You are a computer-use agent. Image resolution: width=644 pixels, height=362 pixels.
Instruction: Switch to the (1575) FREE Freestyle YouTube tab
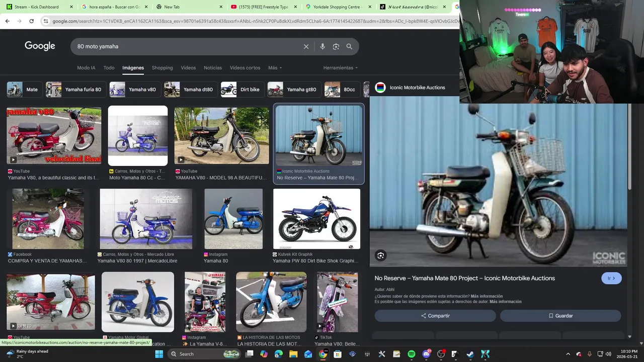(x=264, y=7)
